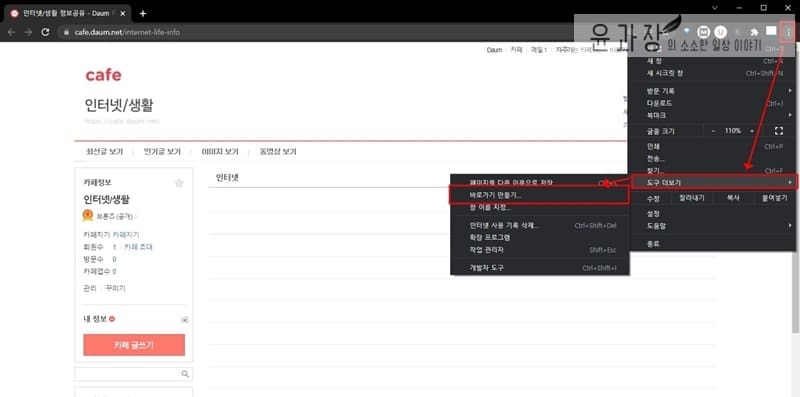Image resolution: width=800 pixels, height=397 pixels.
Task: Expand the 북마크 submenu
Action: coord(712,115)
